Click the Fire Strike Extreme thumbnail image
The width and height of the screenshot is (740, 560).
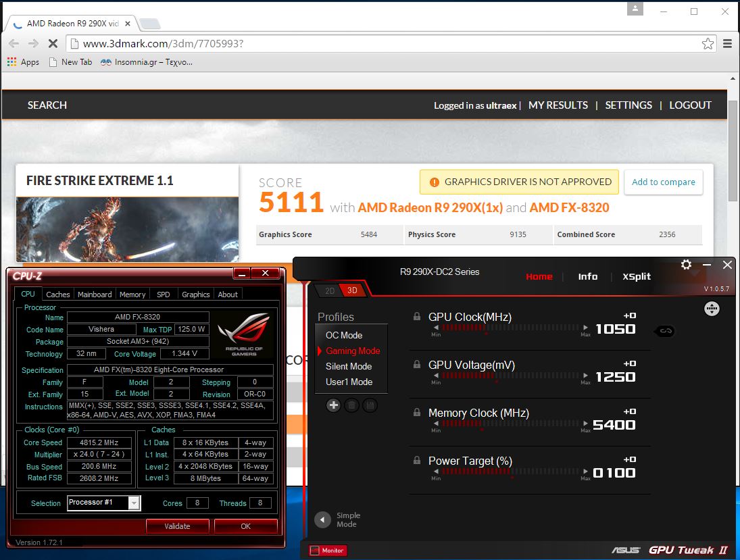[128, 229]
